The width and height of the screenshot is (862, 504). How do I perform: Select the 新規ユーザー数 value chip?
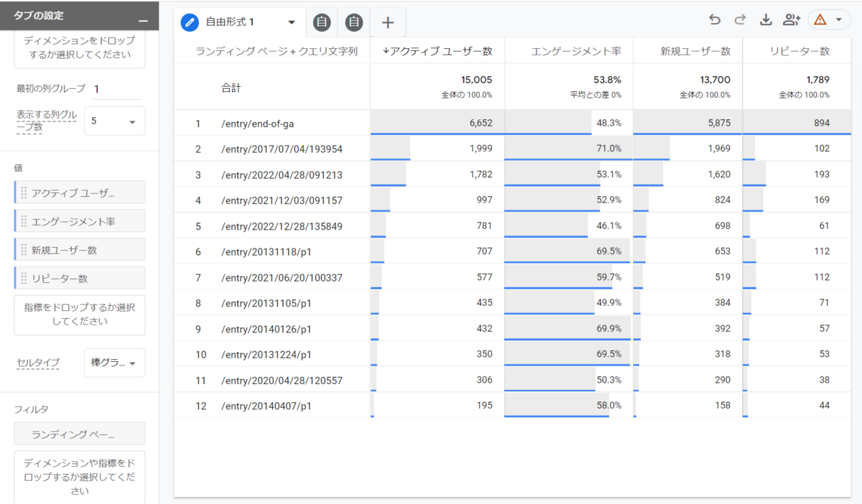pyautogui.click(x=80, y=250)
